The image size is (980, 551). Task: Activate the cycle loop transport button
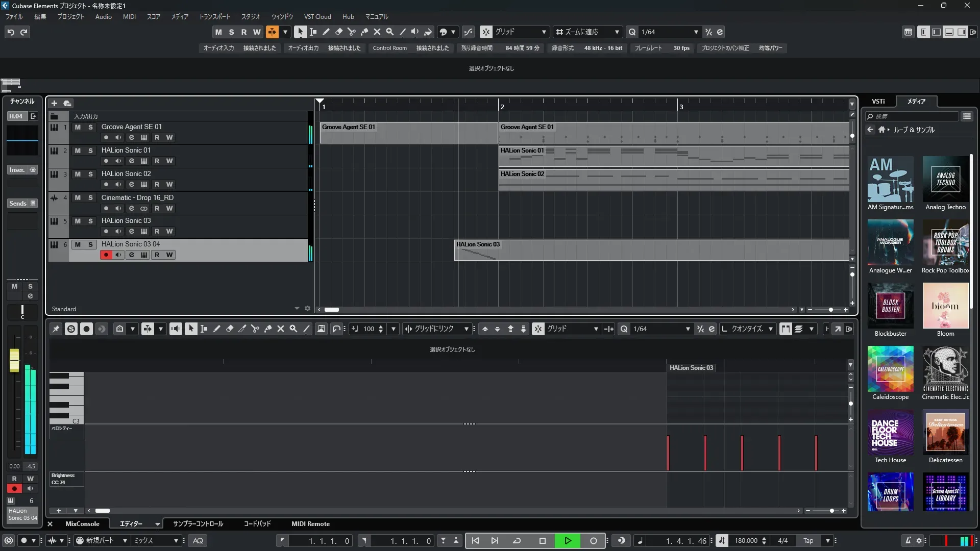[517, 541]
